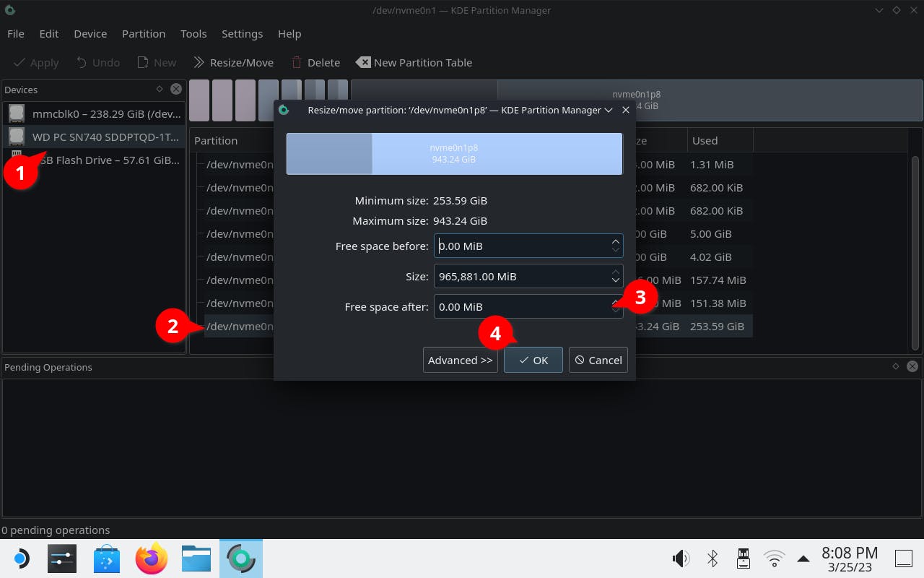Select the WD PC SN740 device
The width and height of the screenshot is (924, 578).
point(94,137)
